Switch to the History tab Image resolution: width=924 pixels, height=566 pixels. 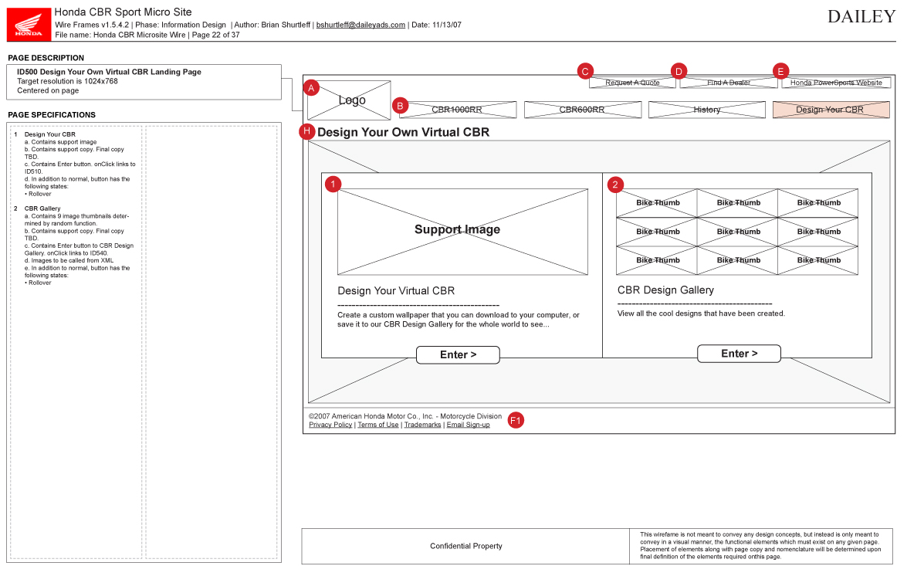click(x=707, y=110)
